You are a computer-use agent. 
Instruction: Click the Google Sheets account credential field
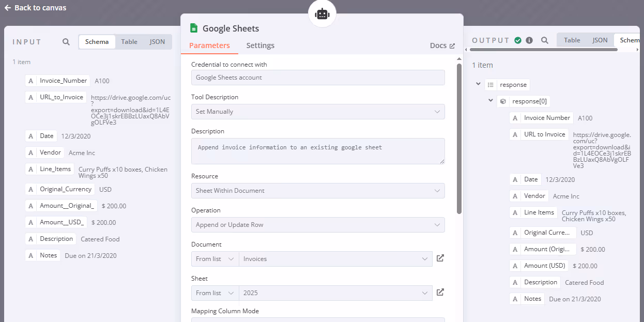tap(318, 78)
